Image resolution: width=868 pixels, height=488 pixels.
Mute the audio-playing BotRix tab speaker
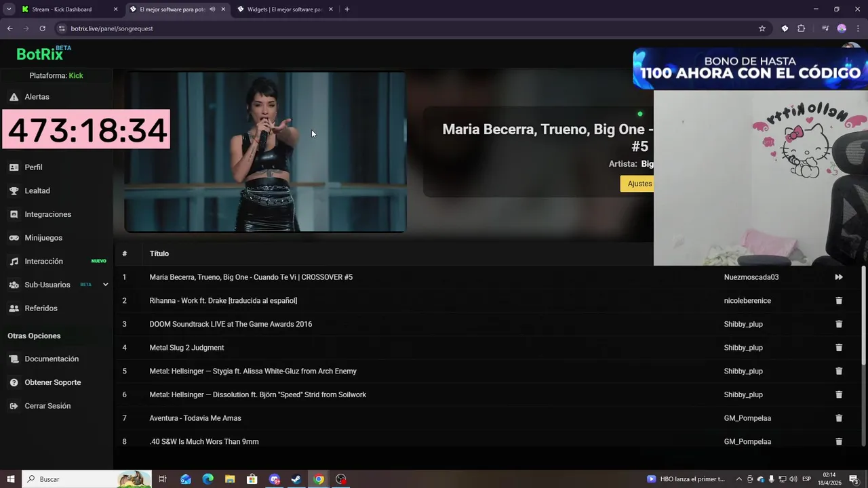212,9
